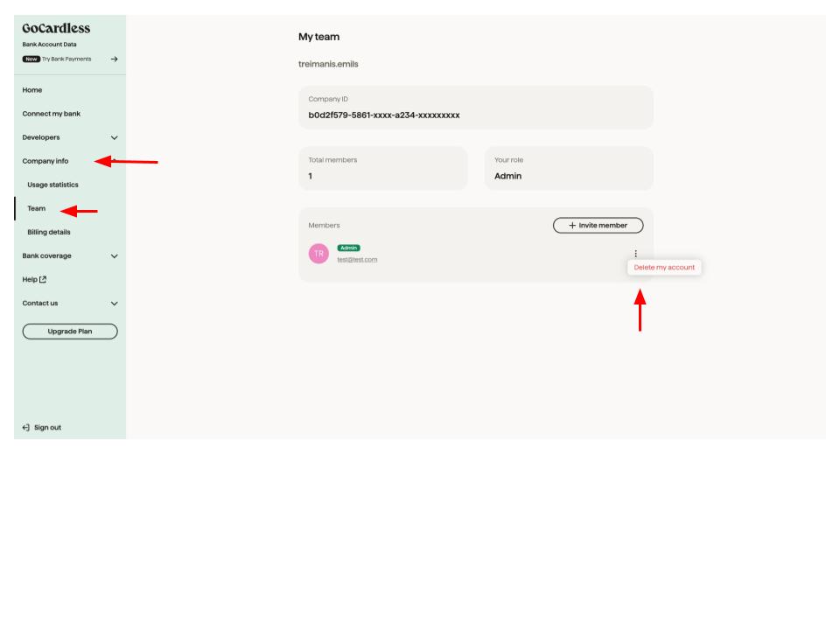Choose Delete my account from the menu
The height and width of the screenshot is (630, 840).
click(664, 267)
